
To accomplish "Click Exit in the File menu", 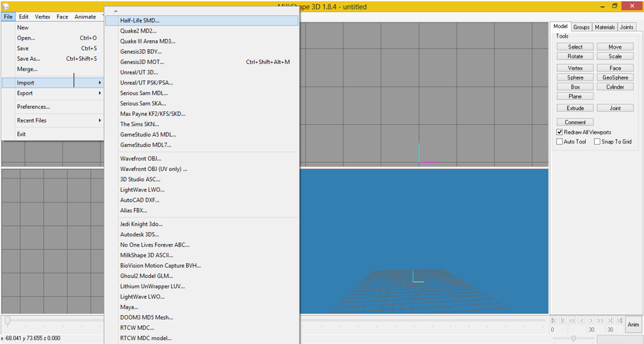I will [52, 134].
